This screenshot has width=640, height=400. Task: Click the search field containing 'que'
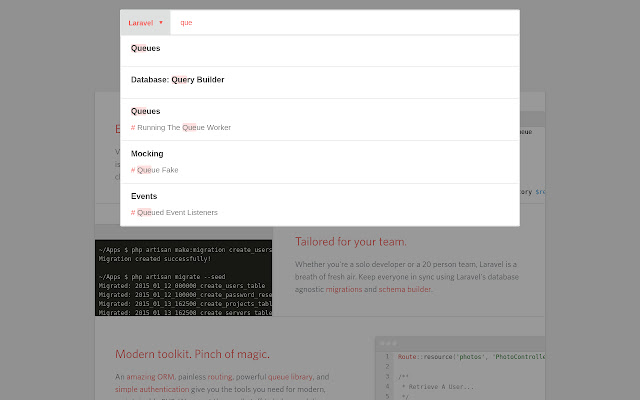[345, 23]
